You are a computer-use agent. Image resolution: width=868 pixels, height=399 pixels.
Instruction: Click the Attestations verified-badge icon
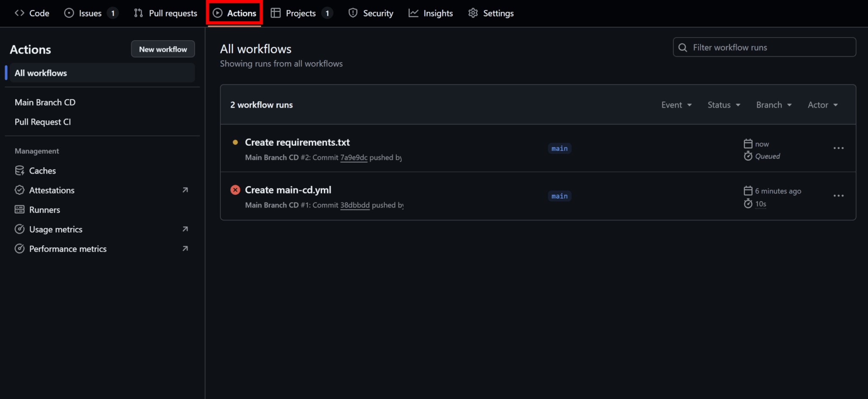coord(19,190)
